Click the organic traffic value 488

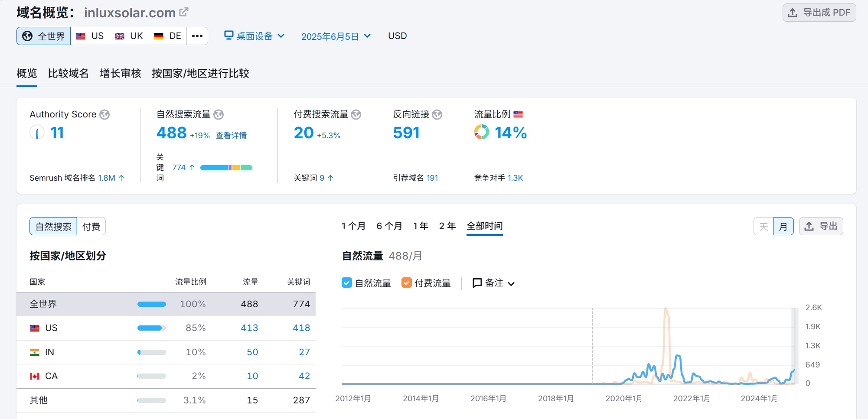coord(172,133)
